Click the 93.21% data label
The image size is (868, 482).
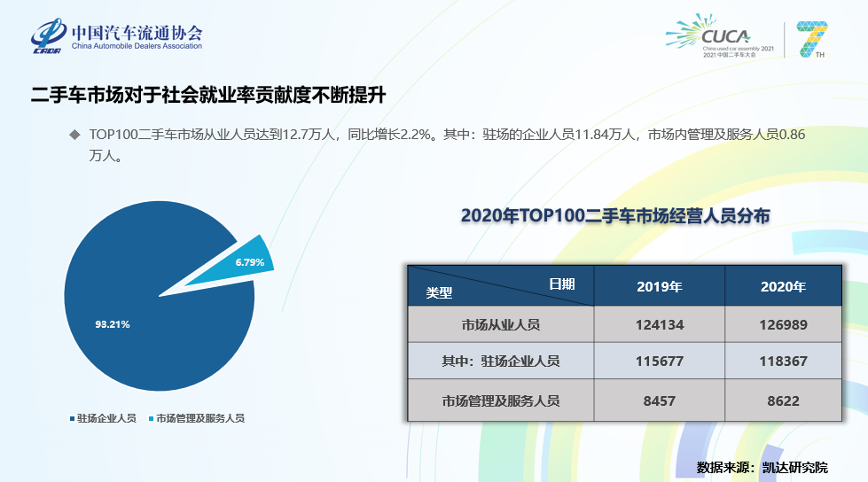point(113,324)
